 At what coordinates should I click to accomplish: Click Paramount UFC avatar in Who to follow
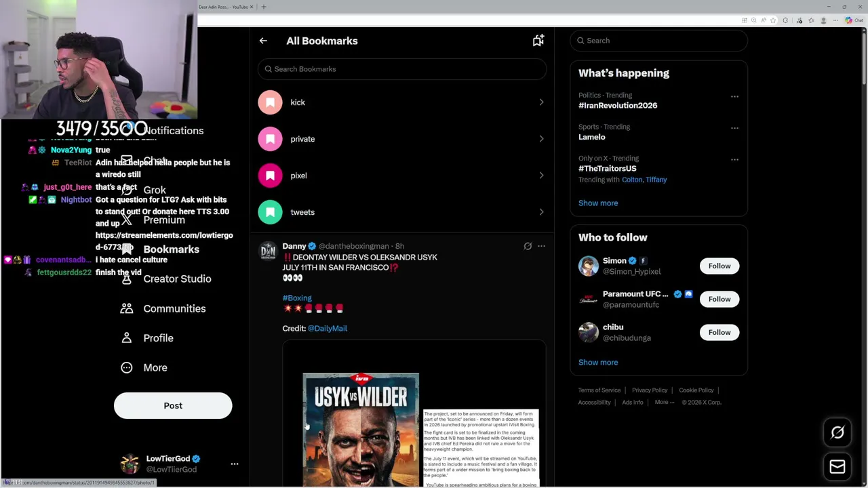(x=589, y=299)
